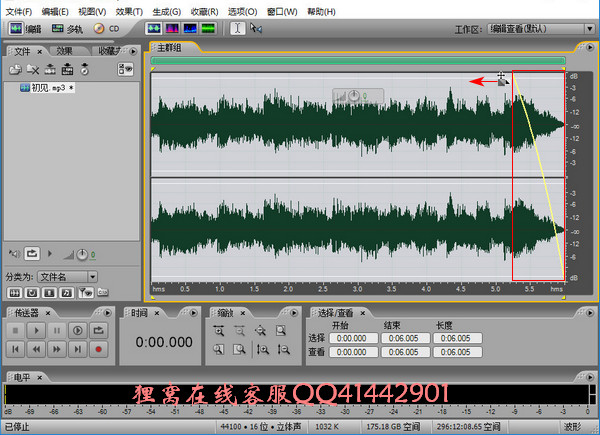
Task: Open the 分类为 文件名 sort dropdown
Action: [x=68, y=277]
